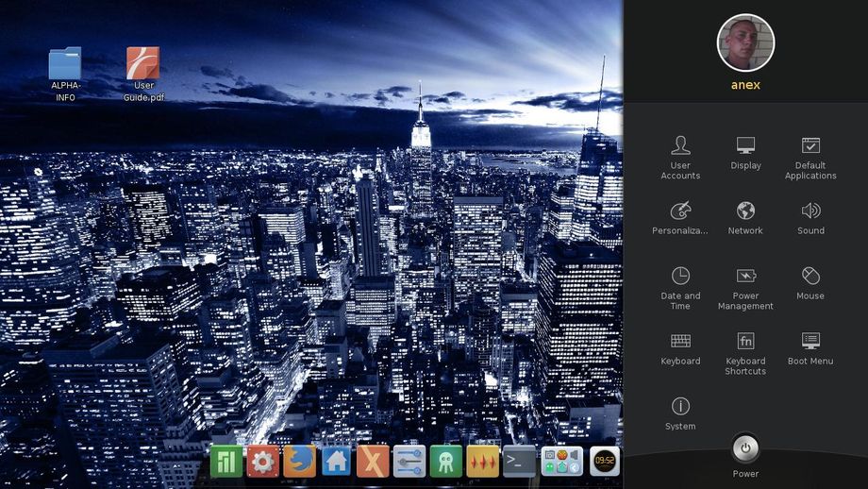Image resolution: width=868 pixels, height=489 pixels.
Task: Open System information settings
Action: pos(680,413)
